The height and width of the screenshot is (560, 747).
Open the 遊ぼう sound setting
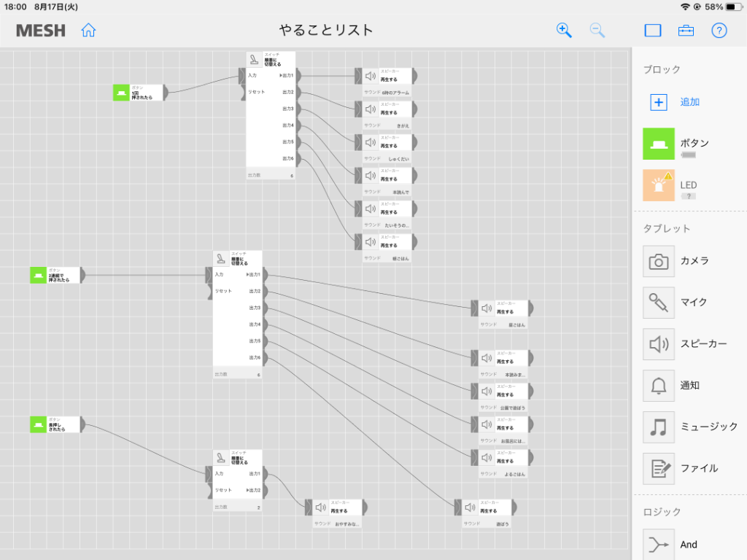click(487, 524)
